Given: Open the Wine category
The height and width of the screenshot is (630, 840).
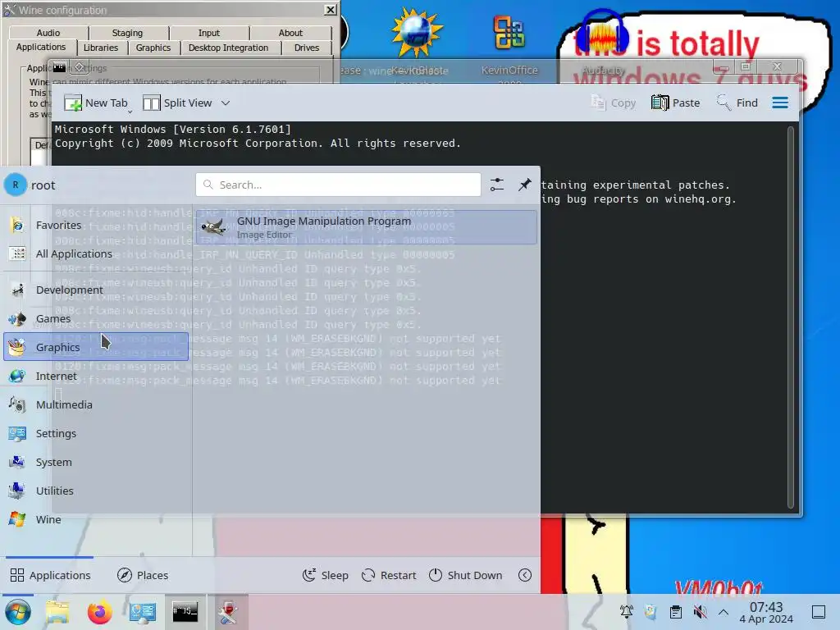Looking at the screenshot, I should [97, 519].
